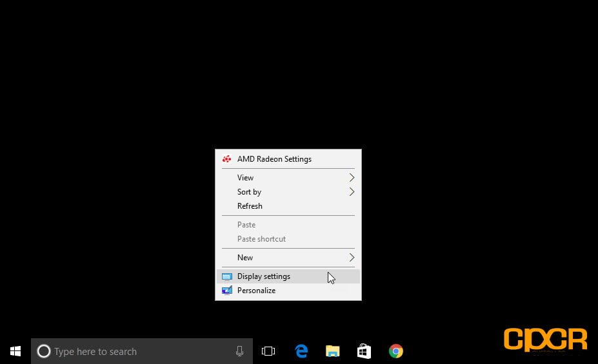The width and height of the screenshot is (598, 364).
Task: Expand the View submenu arrow
Action: (x=352, y=178)
